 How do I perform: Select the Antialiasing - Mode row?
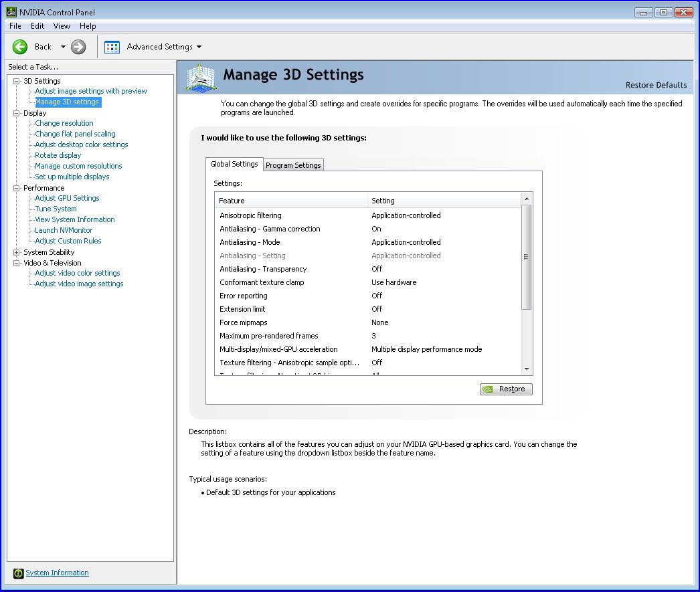368,242
